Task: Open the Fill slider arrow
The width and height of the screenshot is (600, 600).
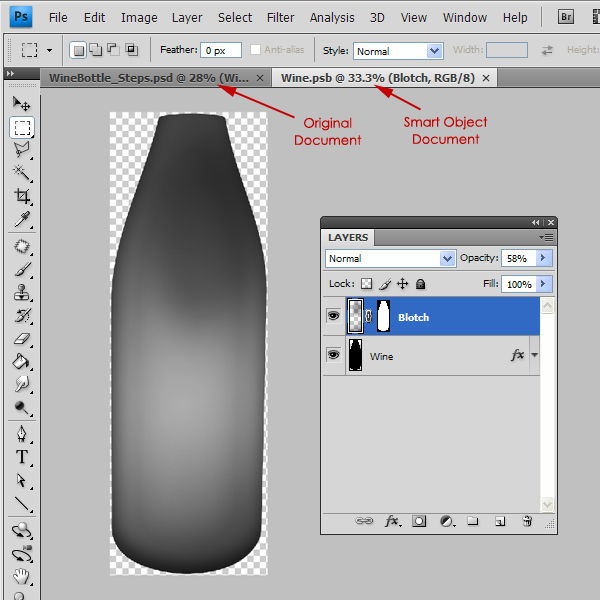Action: click(544, 284)
